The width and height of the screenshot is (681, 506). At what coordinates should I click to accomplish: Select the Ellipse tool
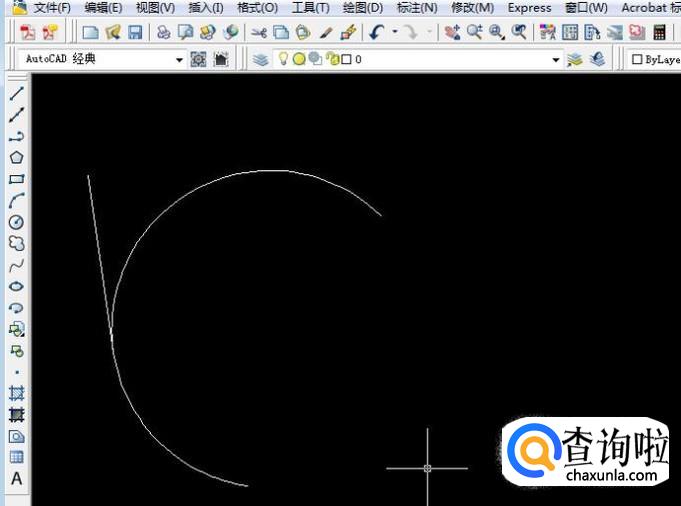coord(17,287)
